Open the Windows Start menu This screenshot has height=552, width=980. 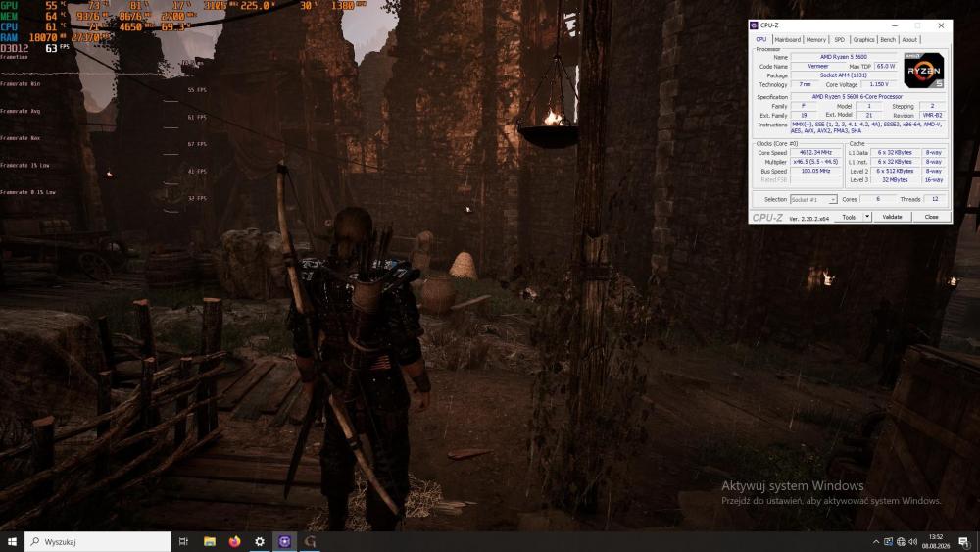(11, 541)
